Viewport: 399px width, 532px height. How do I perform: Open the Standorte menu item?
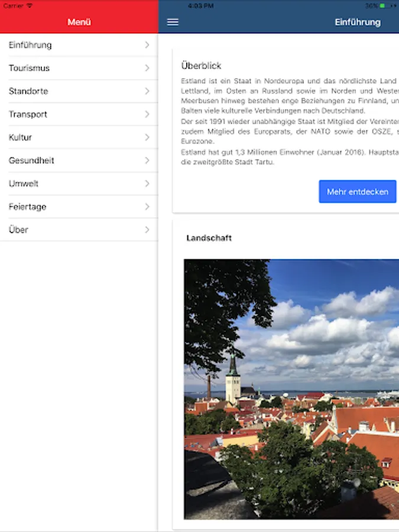coord(79,91)
